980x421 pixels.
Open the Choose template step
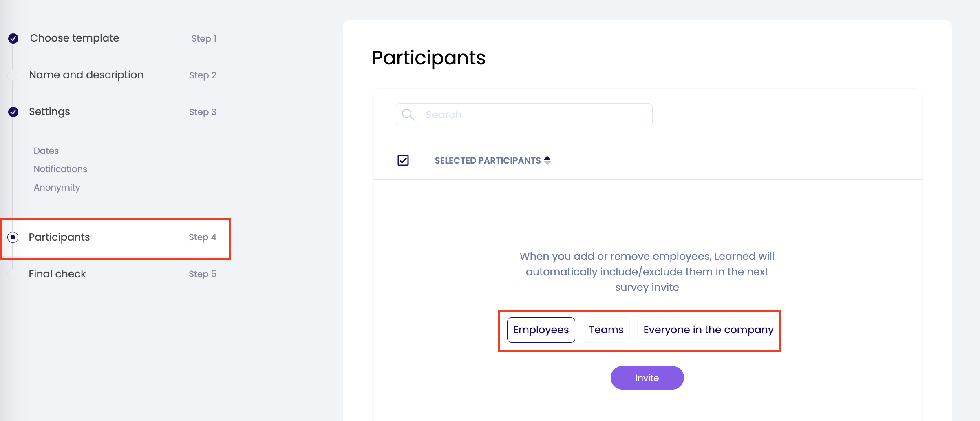point(75,38)
